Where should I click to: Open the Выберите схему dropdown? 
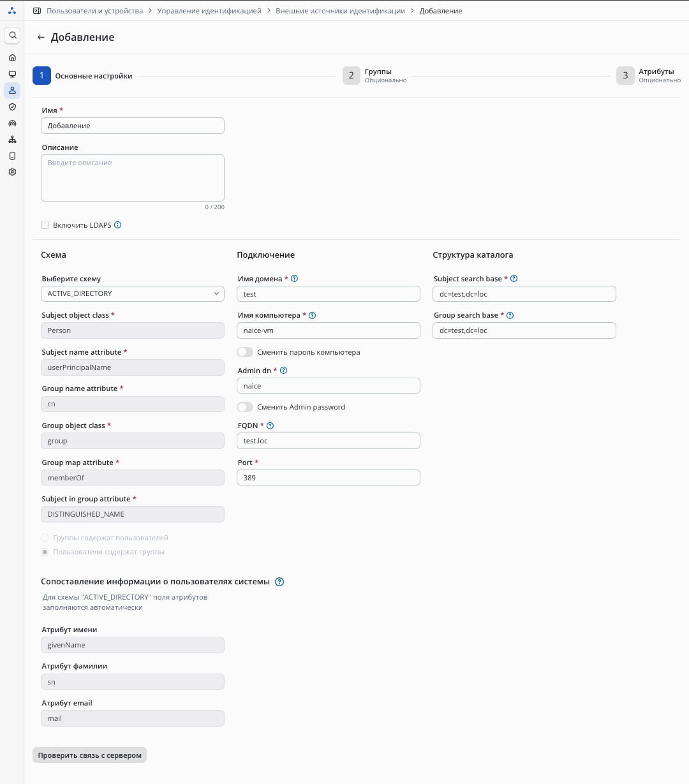coord(133,293)
